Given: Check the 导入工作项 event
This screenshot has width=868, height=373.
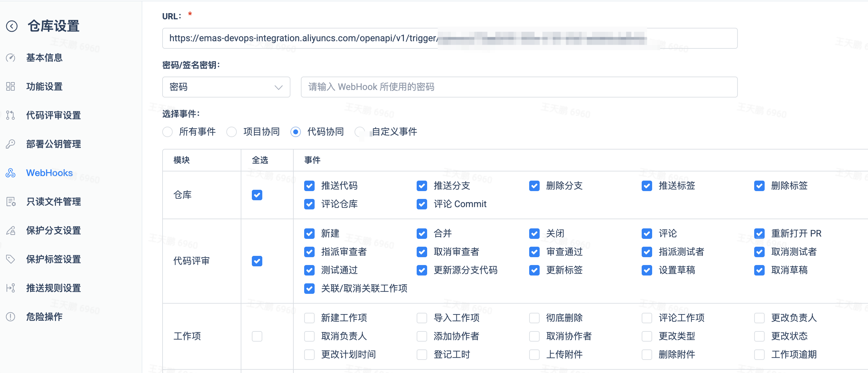Looking at the screenshot, I should [x=422, y=318].
